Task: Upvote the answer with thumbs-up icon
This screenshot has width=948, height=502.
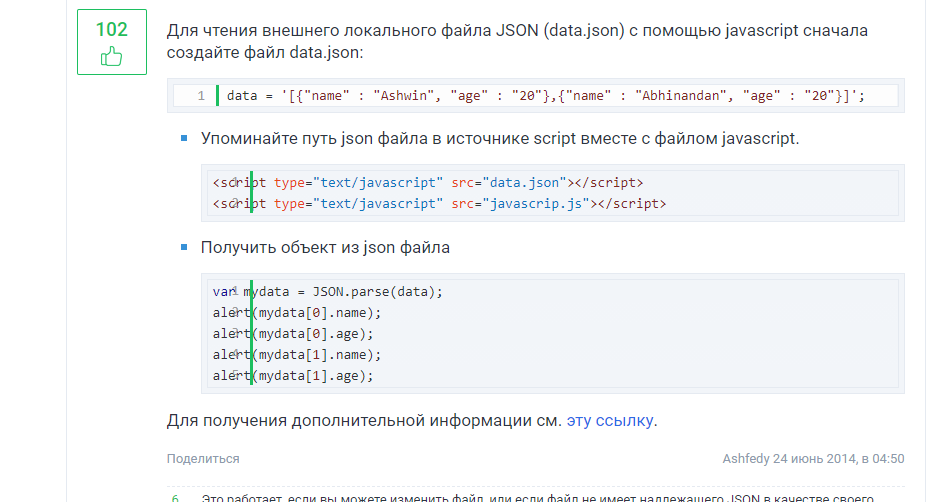Action: [111, 57]
